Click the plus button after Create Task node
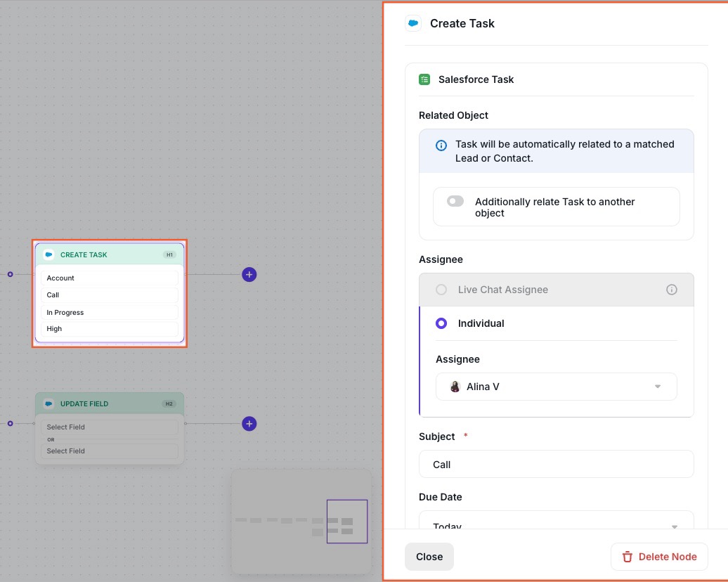 tap(249, 275)
